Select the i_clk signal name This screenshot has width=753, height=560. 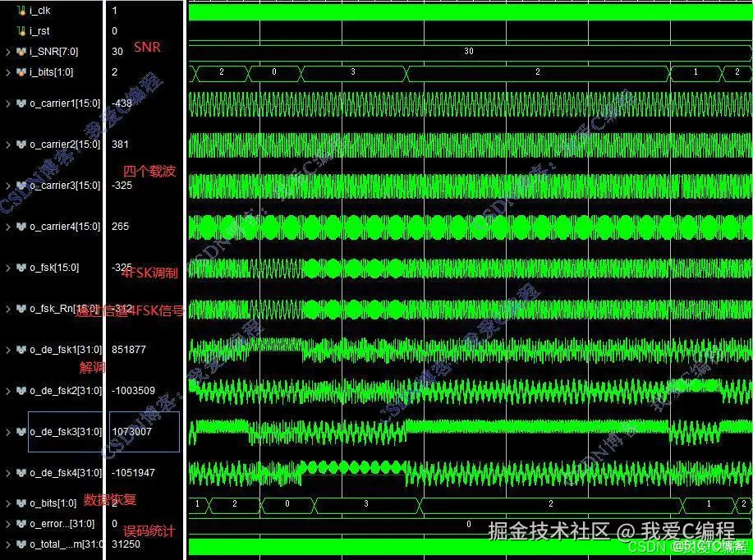pyautogui.click(x=40, y=10)
